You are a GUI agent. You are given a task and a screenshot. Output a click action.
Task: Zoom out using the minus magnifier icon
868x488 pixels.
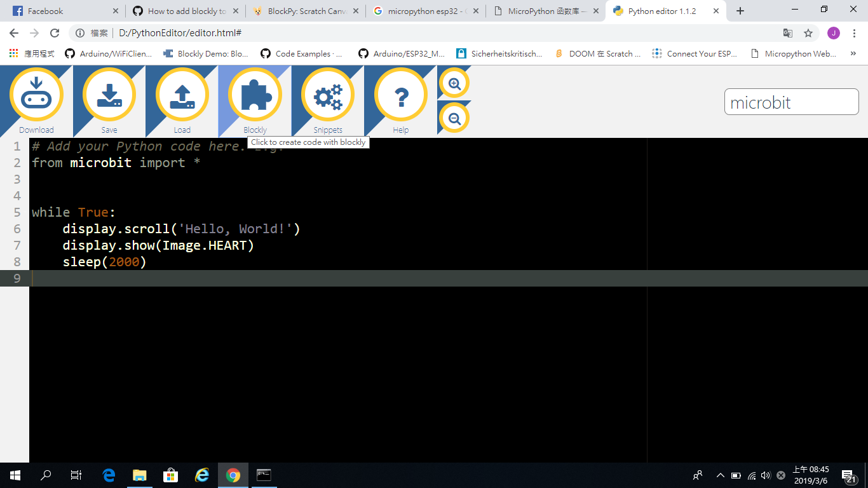coord(454,118)
